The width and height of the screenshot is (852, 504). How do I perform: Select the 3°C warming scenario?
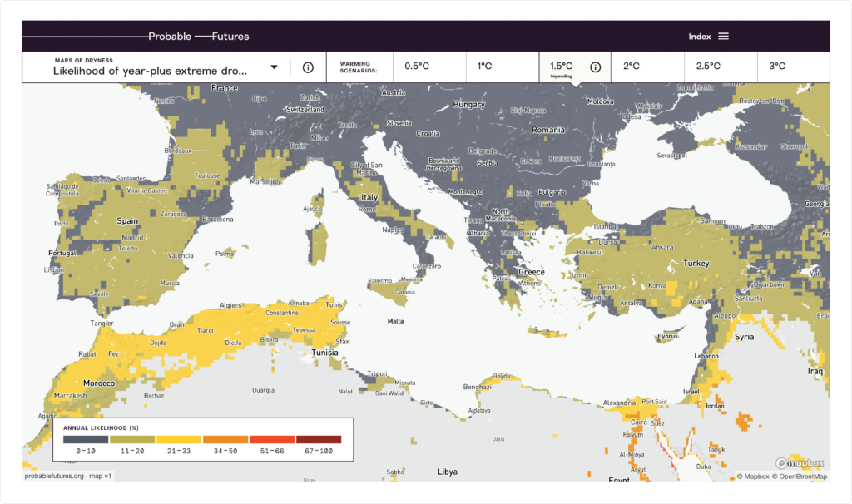point(793,67)
